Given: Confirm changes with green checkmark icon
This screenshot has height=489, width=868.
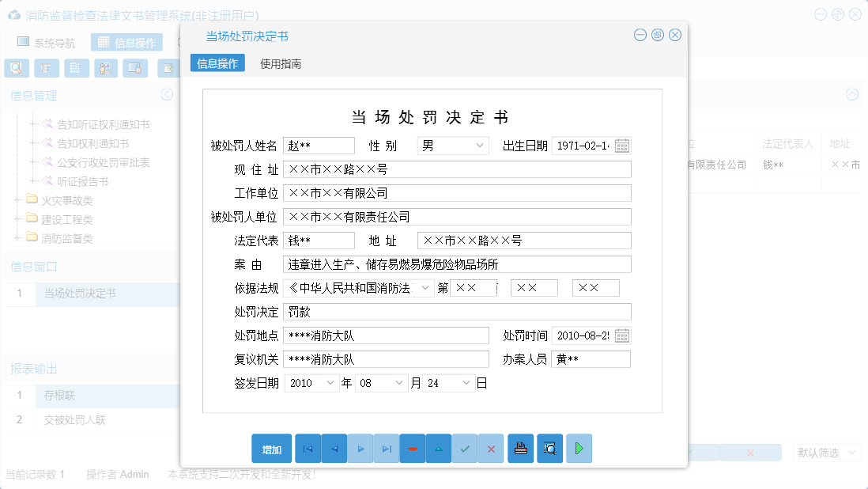Looking at the screenshot, I should click(465, 448).
